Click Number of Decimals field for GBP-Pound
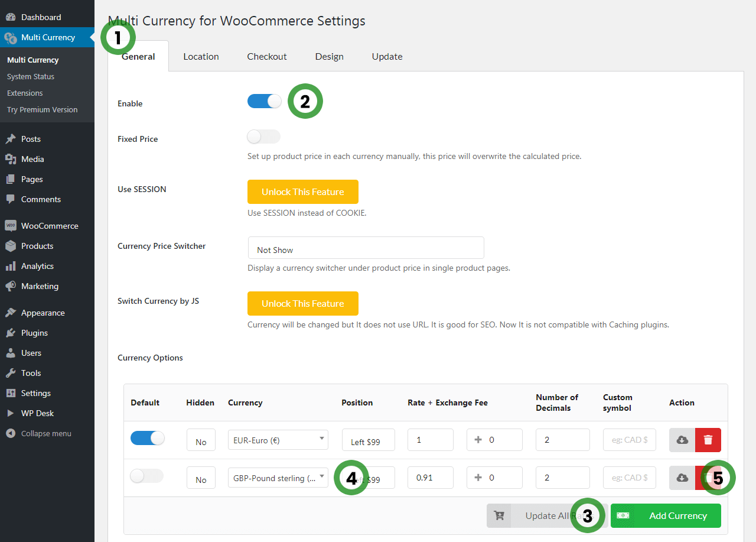756x542 pixels. (563, 478)
